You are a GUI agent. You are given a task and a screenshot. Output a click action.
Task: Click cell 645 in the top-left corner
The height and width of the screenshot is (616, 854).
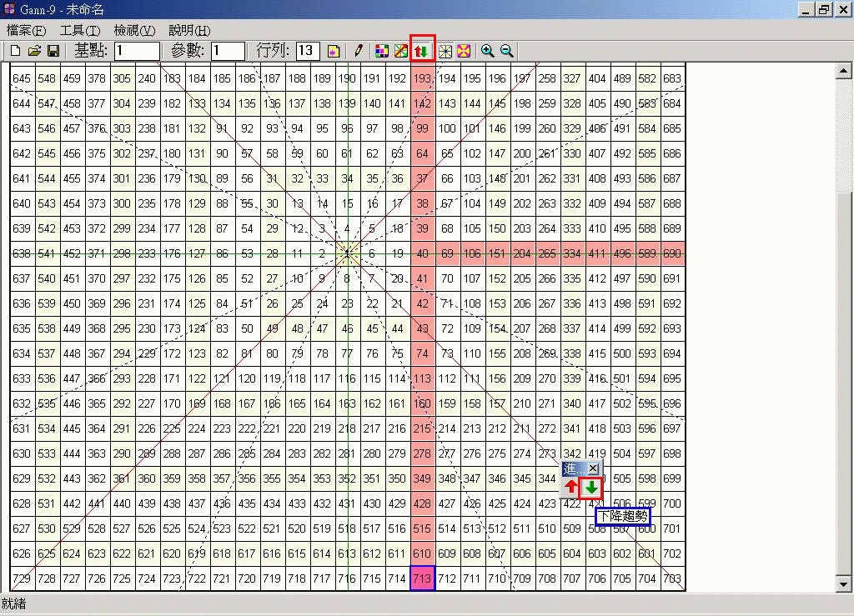pos(22,78)
